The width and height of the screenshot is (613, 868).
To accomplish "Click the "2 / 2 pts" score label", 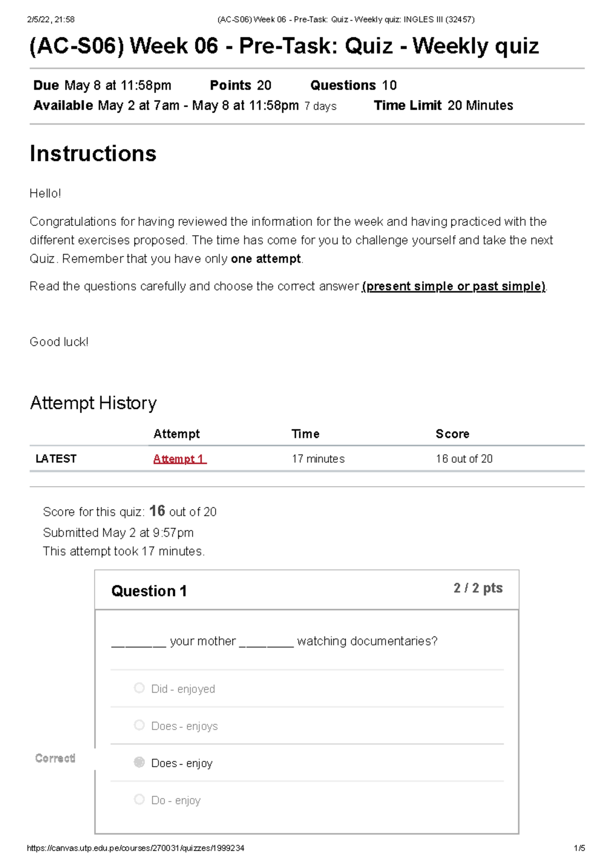I will [478, 588].
